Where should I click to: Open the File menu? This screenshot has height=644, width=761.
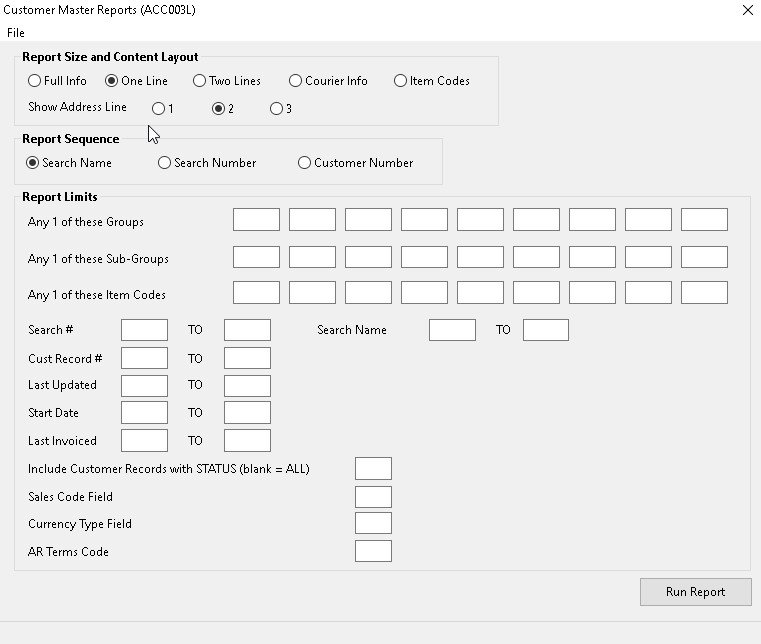(x=16, y=33)
